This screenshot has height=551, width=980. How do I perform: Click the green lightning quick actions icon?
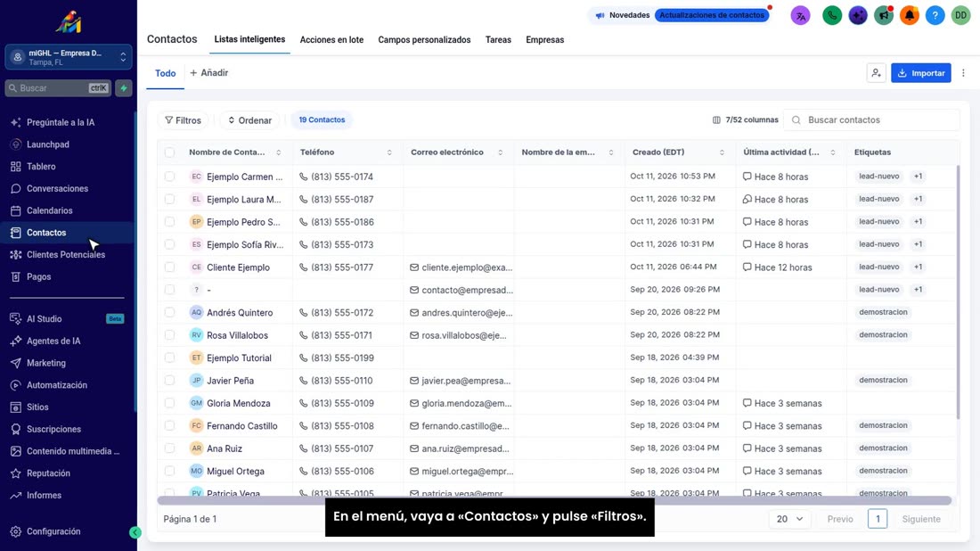[124, 88]
